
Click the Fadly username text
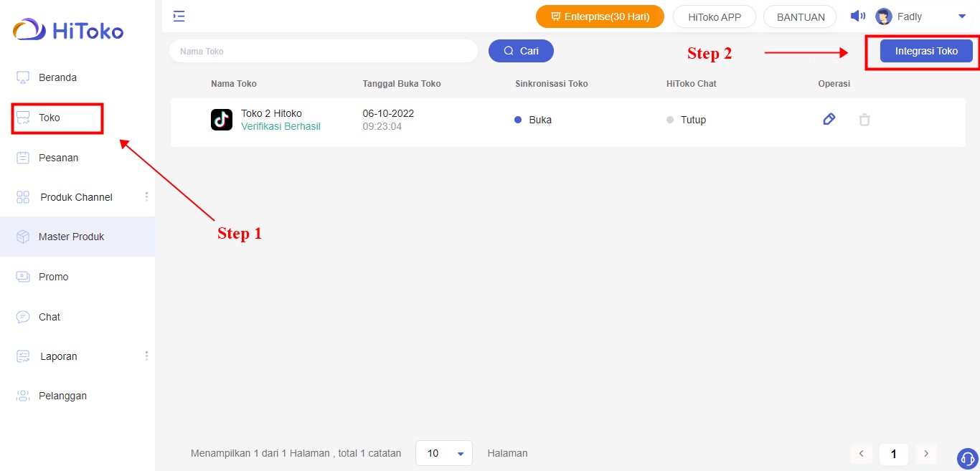click(910, 16)
